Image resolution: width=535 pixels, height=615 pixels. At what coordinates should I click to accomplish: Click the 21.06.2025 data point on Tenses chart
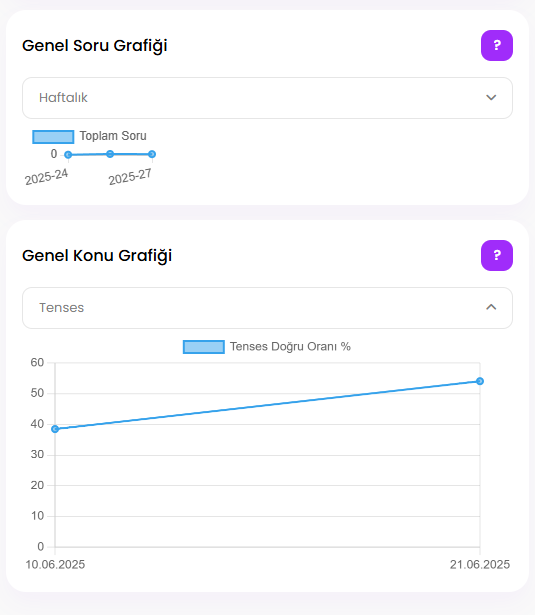(x=480, y=381)
